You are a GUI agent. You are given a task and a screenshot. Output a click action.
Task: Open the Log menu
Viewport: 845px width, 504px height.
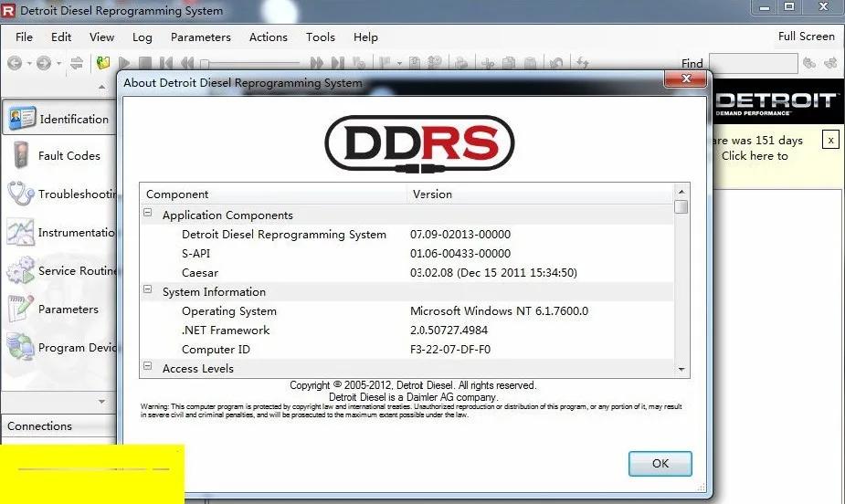pos(143,37)
